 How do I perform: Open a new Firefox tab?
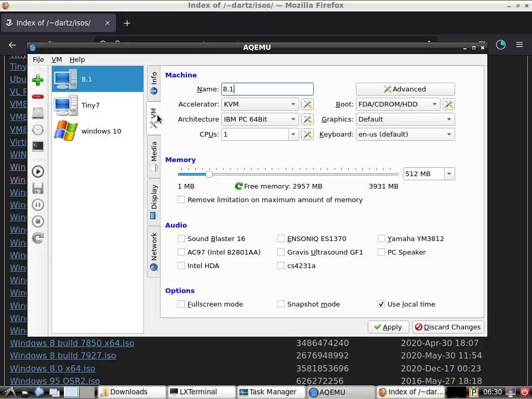(x=127, y=23)
